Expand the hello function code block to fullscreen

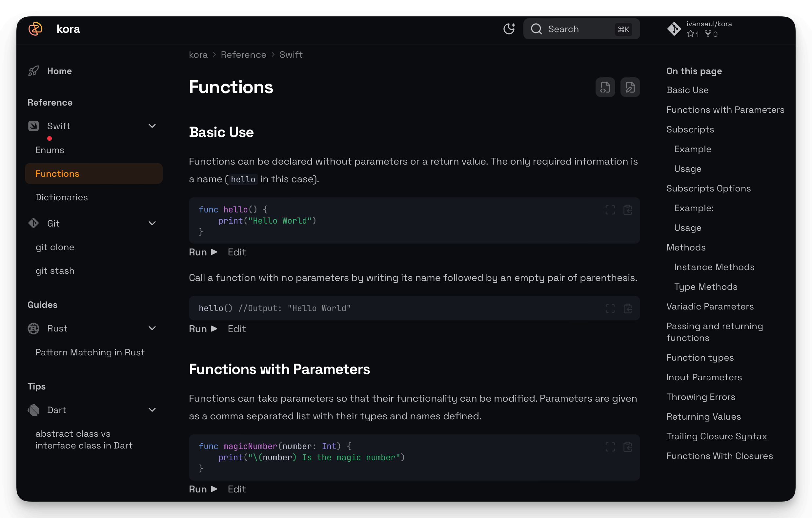610,210
